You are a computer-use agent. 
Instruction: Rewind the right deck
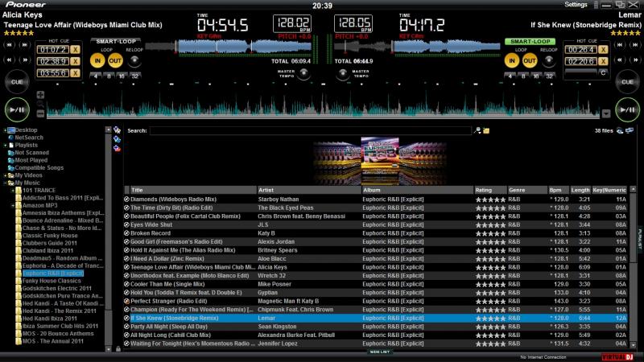[620, 60]
